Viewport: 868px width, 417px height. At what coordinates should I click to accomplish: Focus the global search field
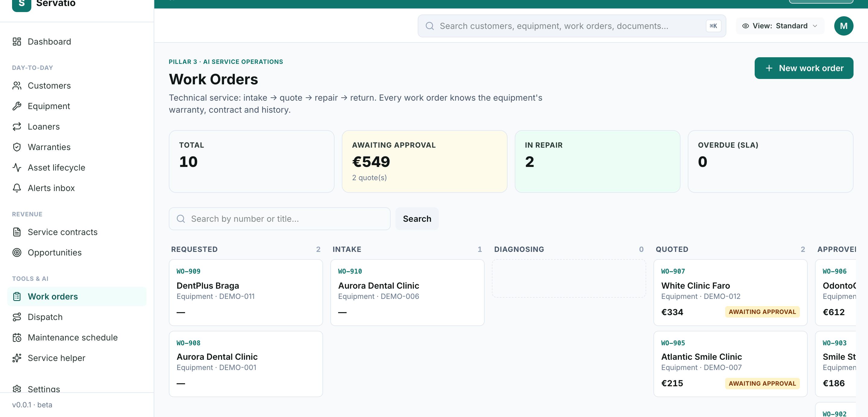(x=571, y=26)
